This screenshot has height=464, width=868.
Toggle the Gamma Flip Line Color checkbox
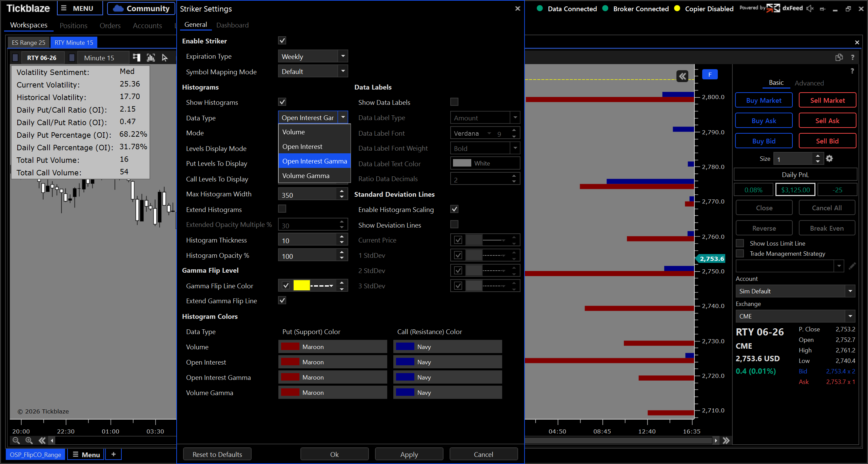(x=286, y=286)
